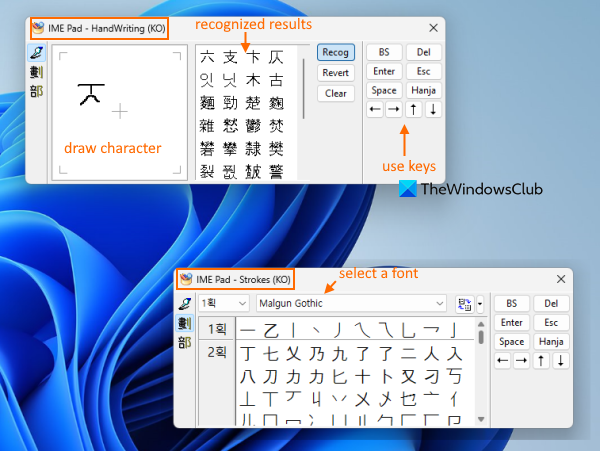
Task: Select Radical mode icon in Strokes window
Action: [185, 342]
